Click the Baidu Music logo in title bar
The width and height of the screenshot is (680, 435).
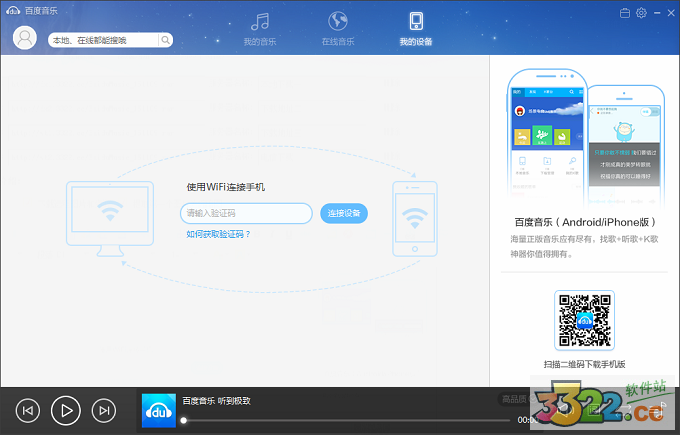13,11
